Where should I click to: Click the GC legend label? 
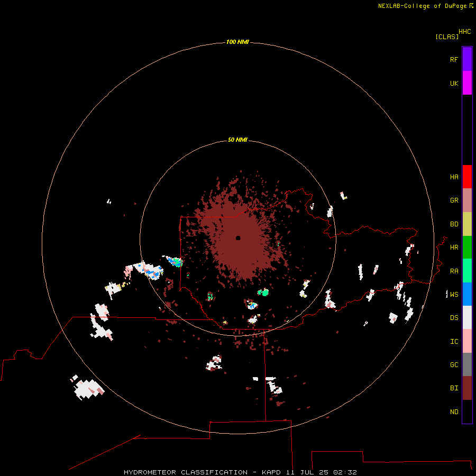(454, 365)
